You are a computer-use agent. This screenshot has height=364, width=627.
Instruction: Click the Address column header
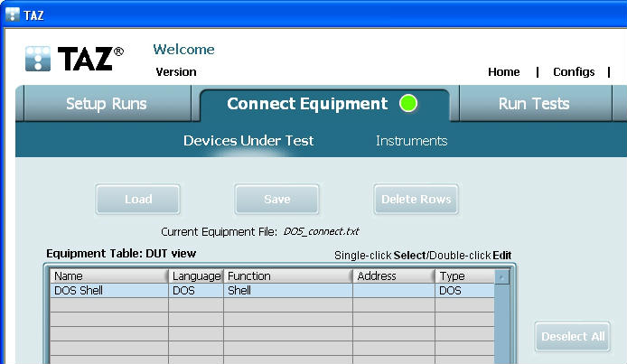(393, 276)
